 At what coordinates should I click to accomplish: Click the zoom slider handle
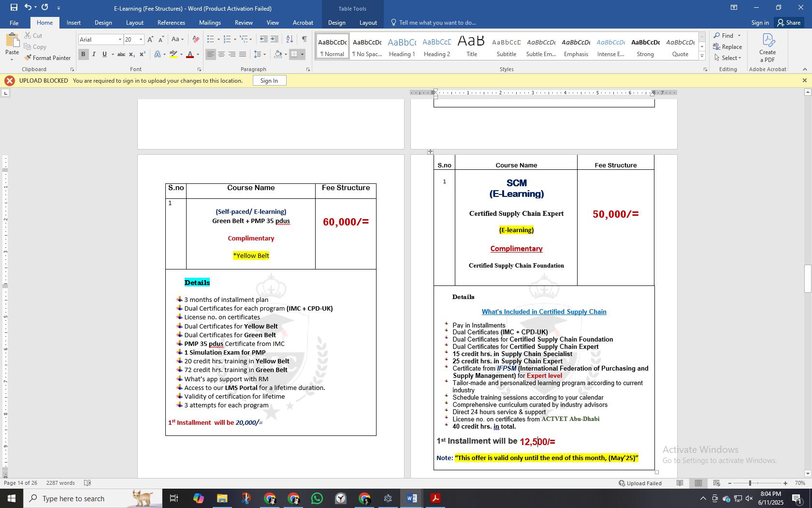750,483
